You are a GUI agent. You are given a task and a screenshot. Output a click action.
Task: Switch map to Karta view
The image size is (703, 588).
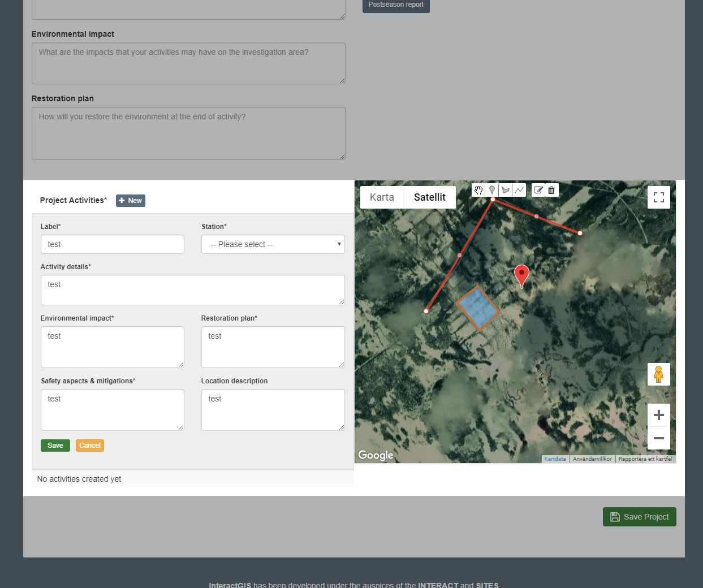(x=382, y=197)
